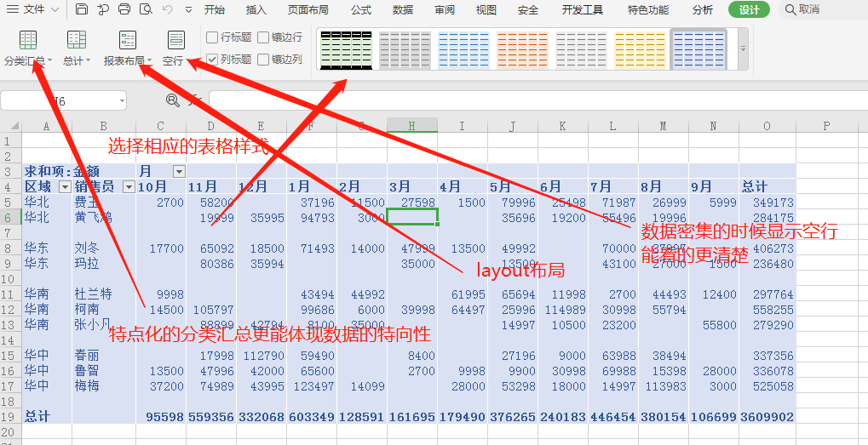
Task: Click the search icon before 取消
Action: point(790,9)
